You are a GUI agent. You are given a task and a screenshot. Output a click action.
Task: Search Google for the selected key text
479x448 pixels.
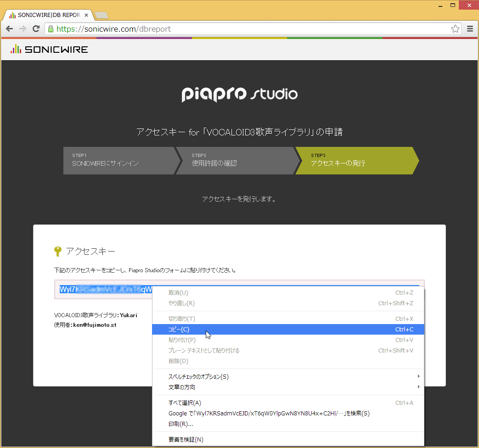click(x=288, y=413)
